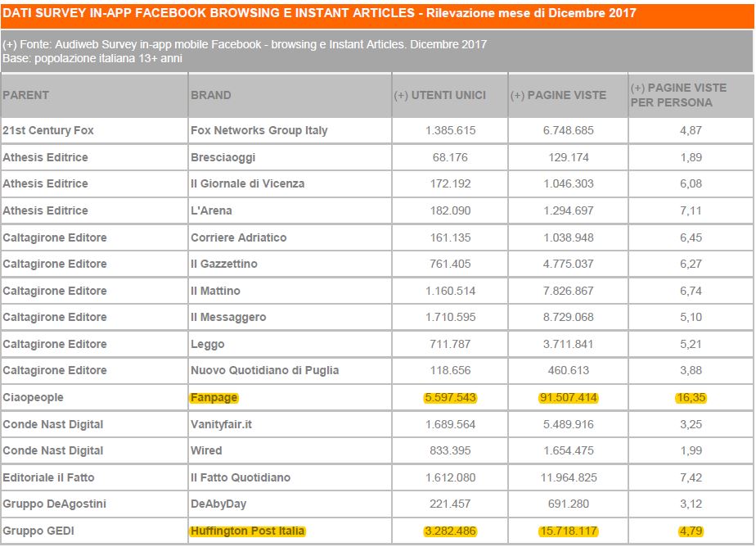Click the highlighted Fanpage brand cell
The image size is (756, 547).
214,397
